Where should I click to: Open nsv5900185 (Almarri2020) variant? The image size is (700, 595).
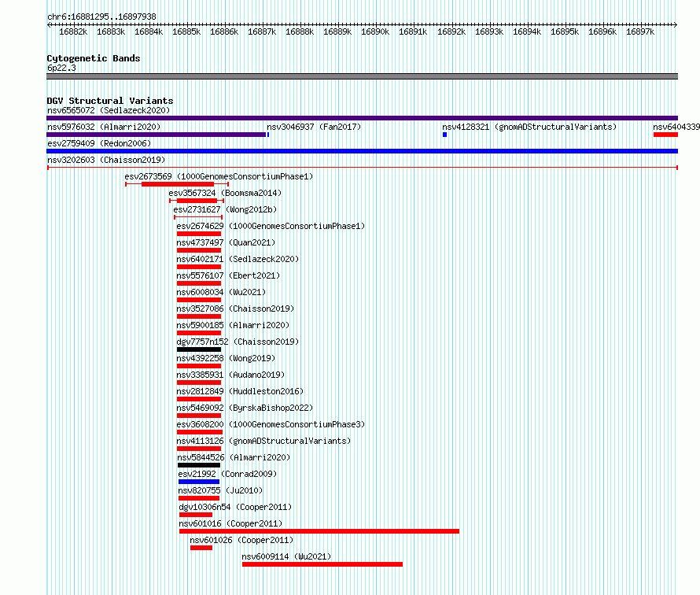click(233, 325)
